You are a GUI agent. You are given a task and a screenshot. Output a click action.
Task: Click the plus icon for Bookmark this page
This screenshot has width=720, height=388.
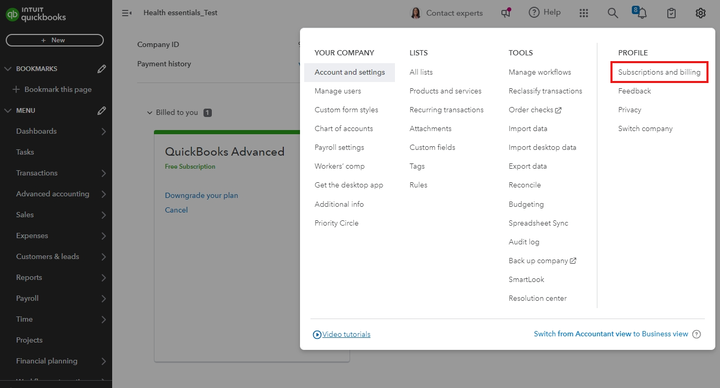(x=16, y=90)
